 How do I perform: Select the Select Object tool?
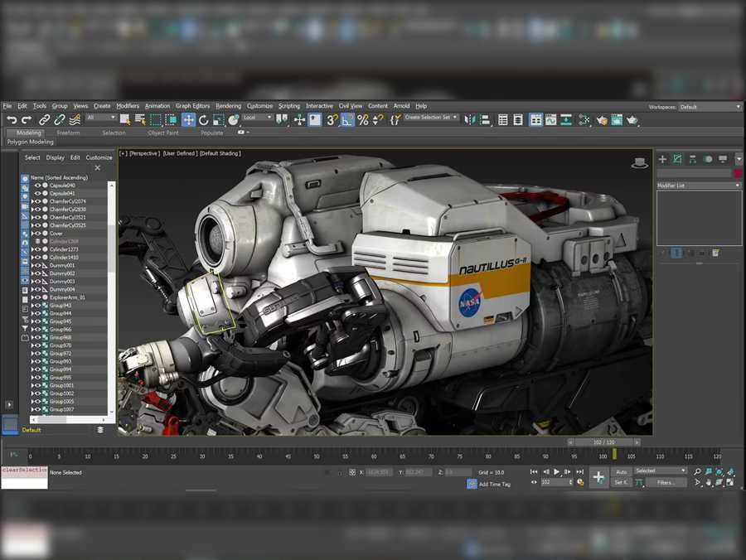click(x=125, y=120)
